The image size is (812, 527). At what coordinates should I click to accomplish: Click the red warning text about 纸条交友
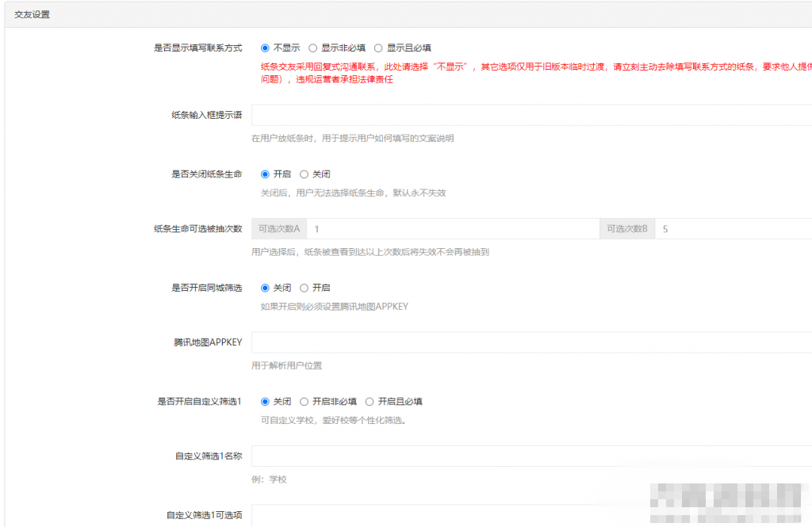coord(536,73)
